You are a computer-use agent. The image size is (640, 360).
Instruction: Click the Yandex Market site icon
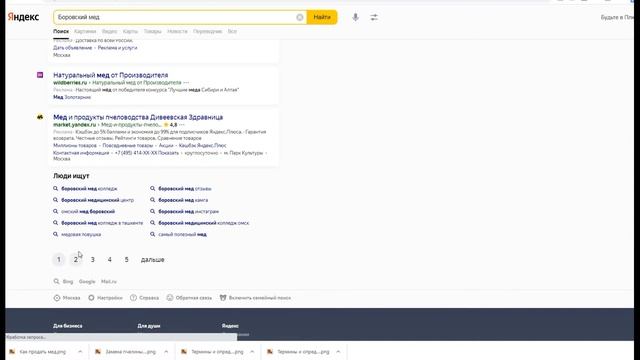(x=40, y=117)
